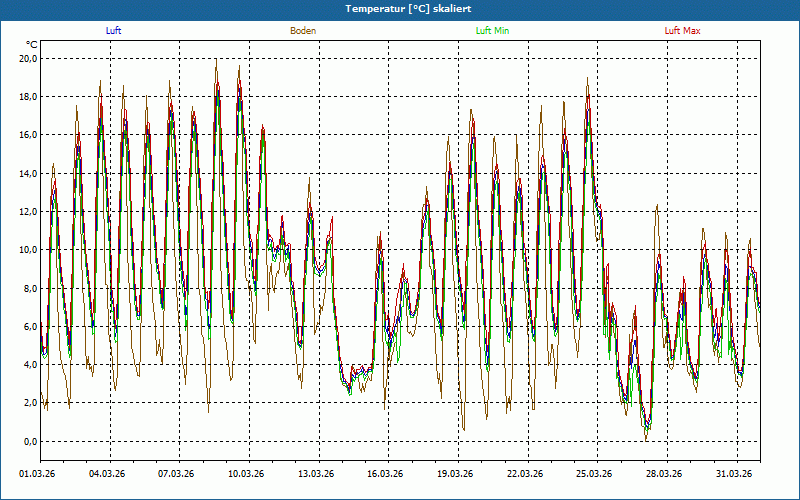Image resolution: width=800 pixels, height=500 pixels.
Task: Select the 16.03.26 date label
Action: (x=385, y=474)
